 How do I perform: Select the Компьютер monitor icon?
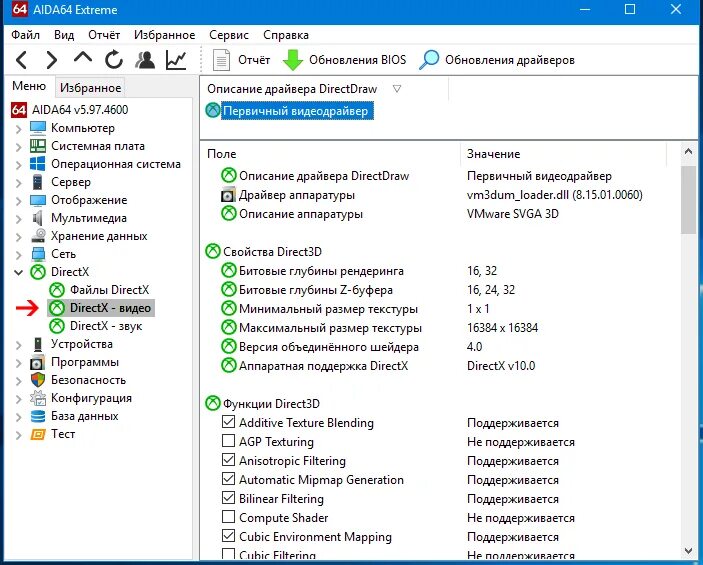[x=38, y=128]
